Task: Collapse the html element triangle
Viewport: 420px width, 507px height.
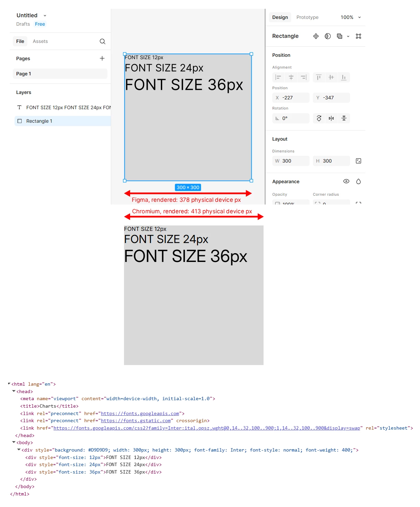Action: [x=9, y=384]
